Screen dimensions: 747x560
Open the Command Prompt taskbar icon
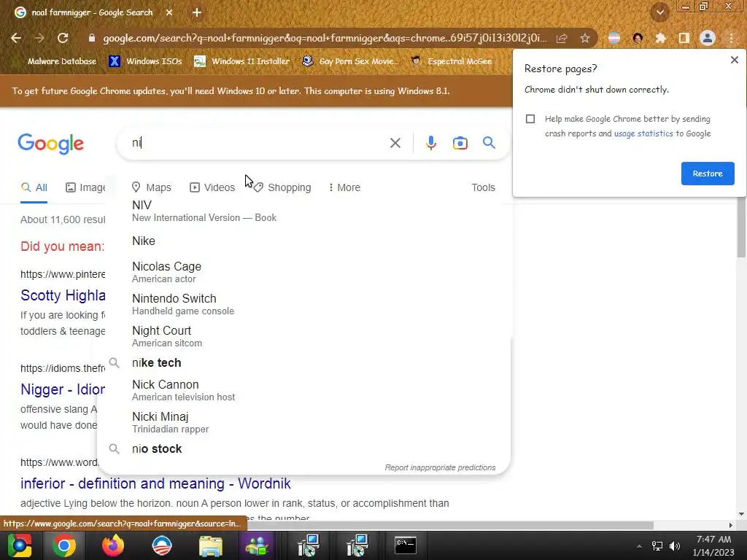click(x=406, y=545)
